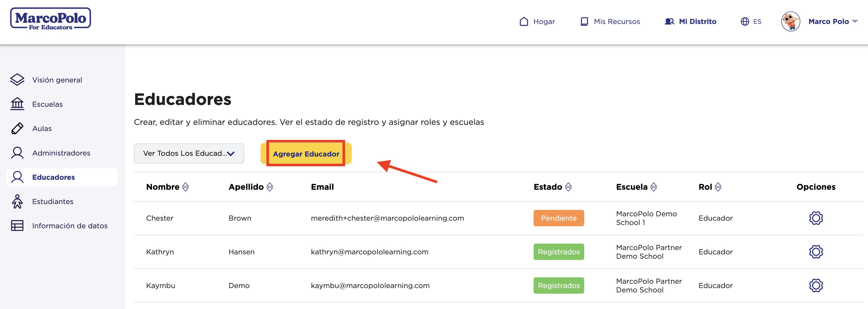Viewport: 868px width, 309px height.
Task: Select Mi Distrito in top navigation
Action: pos(690,21)
